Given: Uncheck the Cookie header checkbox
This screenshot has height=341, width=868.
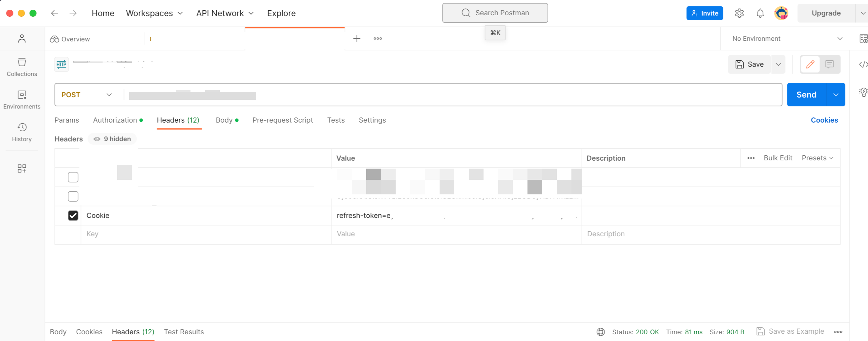Looking at the screenshot, I should point(73,216).
